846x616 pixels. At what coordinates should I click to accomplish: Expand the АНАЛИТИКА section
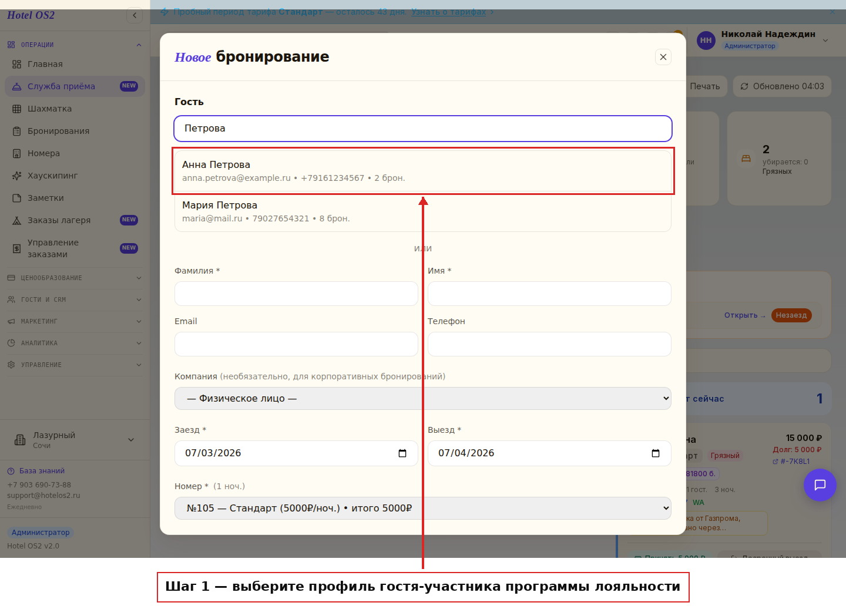pos(75,343)
